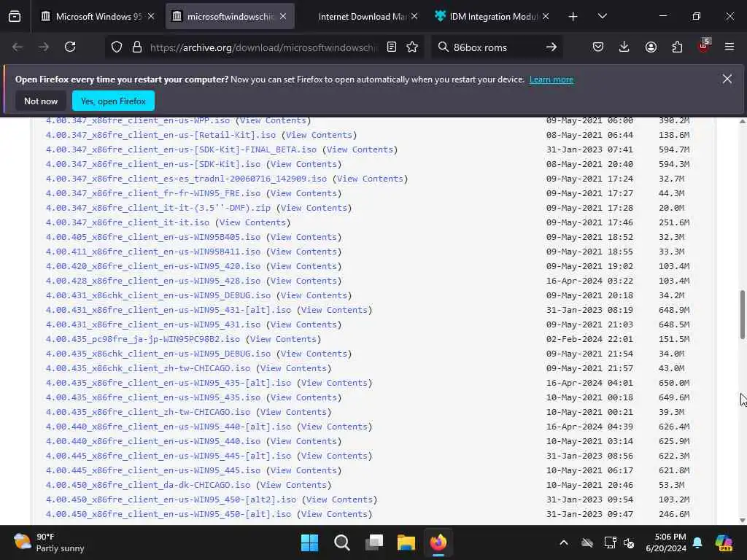Download 4.00.435 x86chk zh-tw CHICAGO.iso
Screen dimensions: 747x560
click(x=147, y=368)
